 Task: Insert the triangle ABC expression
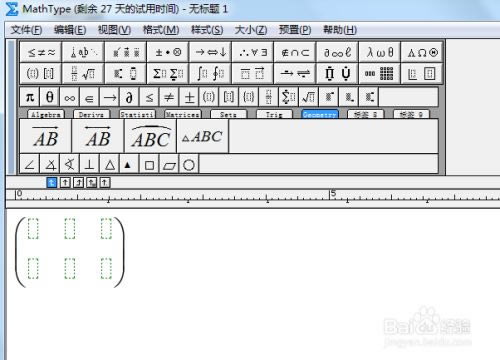(202, 136)
